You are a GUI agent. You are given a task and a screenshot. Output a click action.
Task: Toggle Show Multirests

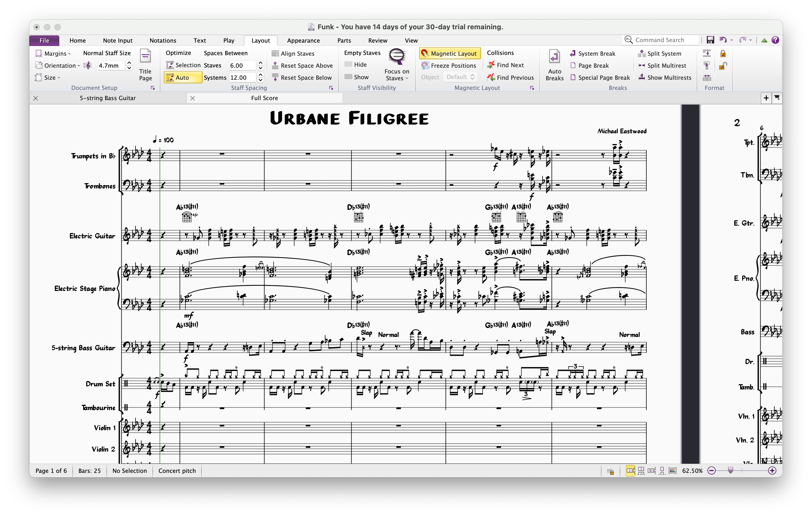click(x=665, y=78)
